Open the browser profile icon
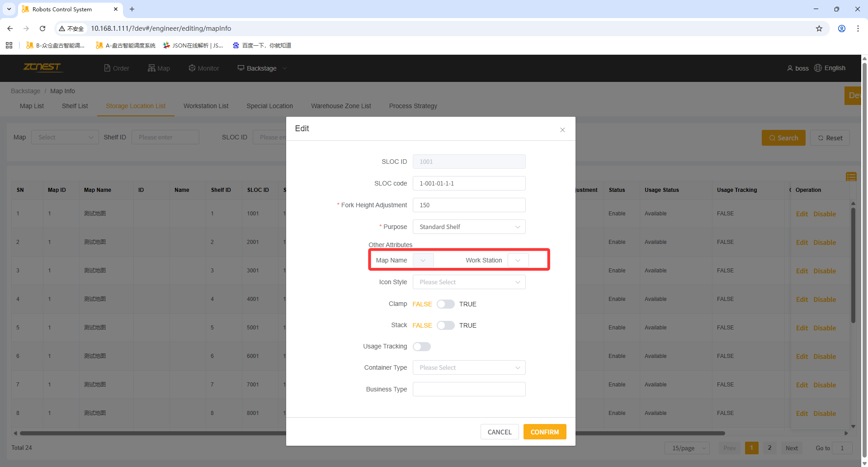Image resolution: width=868 pixels, height=467 pixels. pos(841,29)
